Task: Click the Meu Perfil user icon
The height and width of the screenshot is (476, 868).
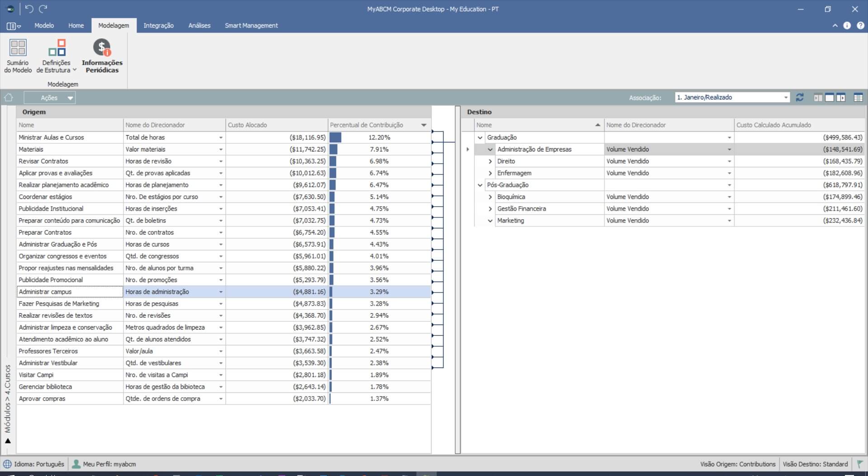Action: coord(76,464)
